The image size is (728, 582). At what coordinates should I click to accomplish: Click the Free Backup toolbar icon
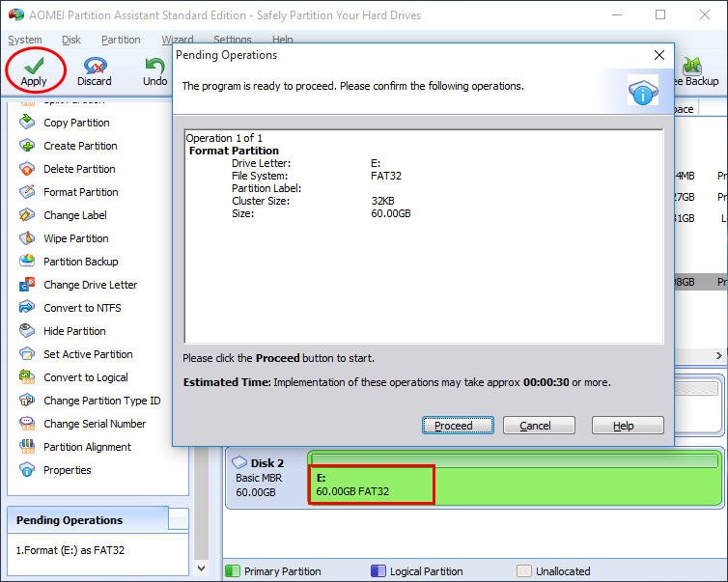(691, 66)
